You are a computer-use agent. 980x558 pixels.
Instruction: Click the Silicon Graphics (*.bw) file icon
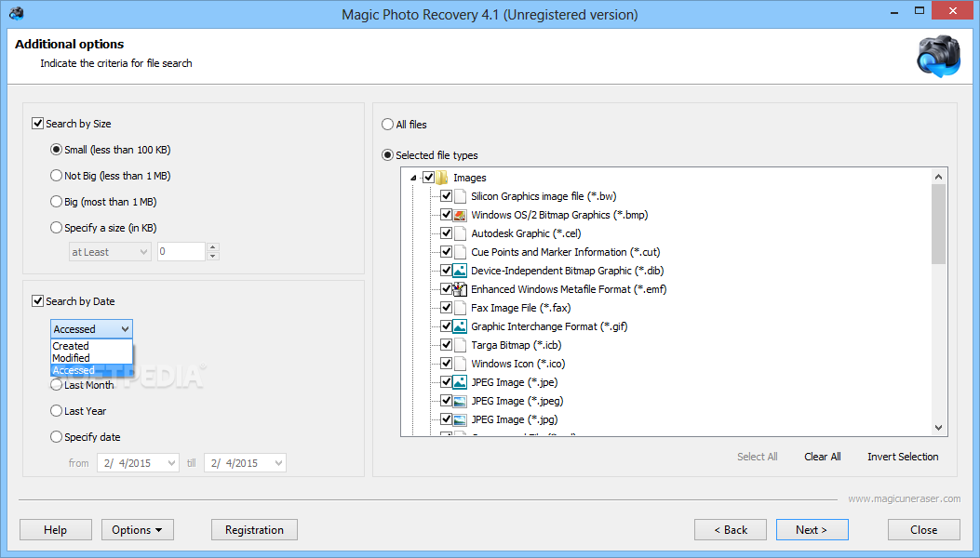click(x=460, y=196)
